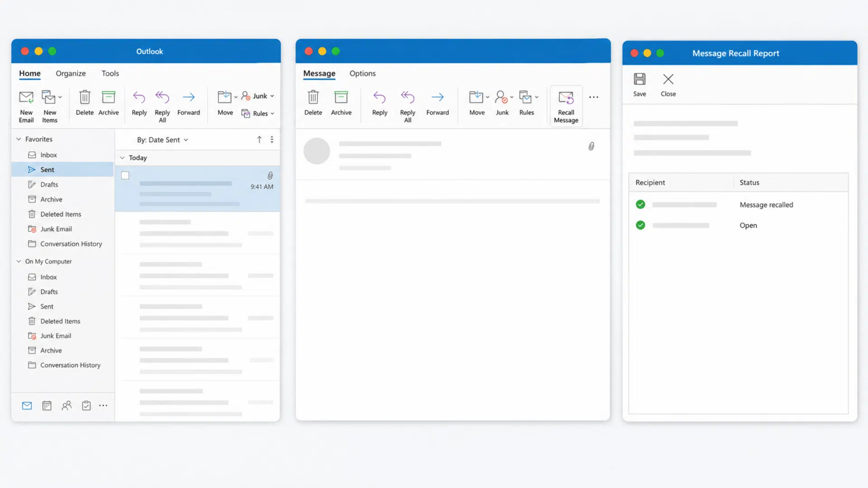
Task: Click Forward in the Outlook Home ribbon
Action: pyautogui.click(x=189, y=103)
